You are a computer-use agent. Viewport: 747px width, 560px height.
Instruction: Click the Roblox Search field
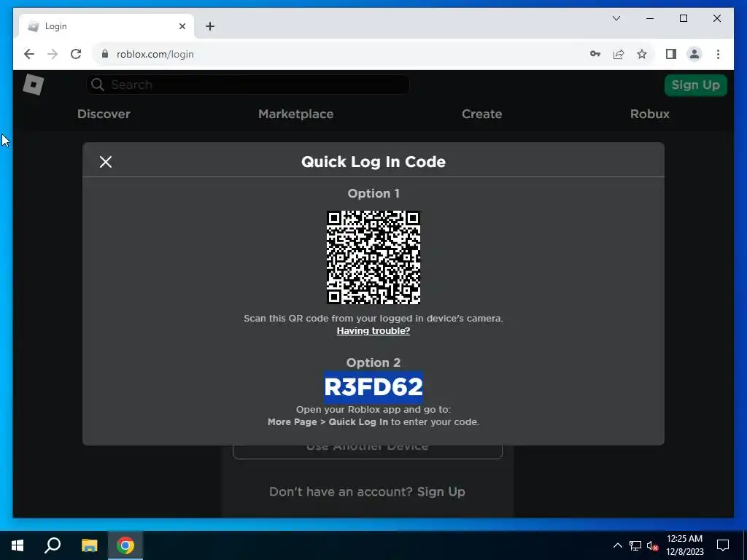[248, 85]
